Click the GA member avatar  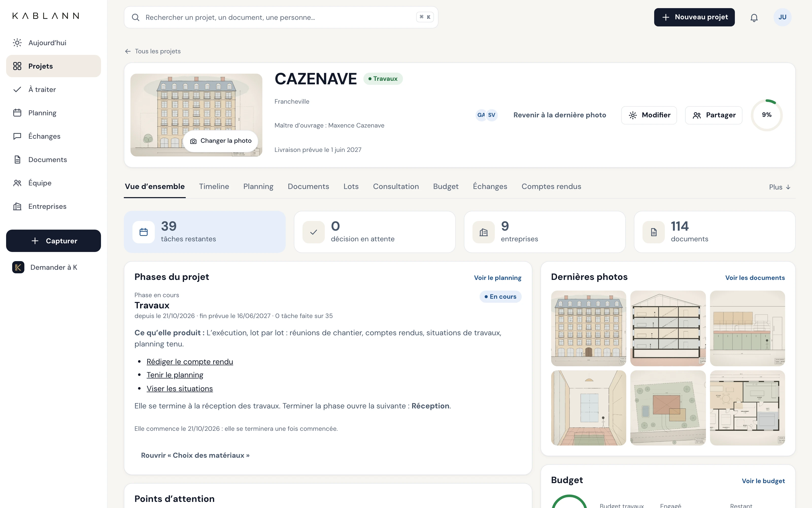[481, 115]
